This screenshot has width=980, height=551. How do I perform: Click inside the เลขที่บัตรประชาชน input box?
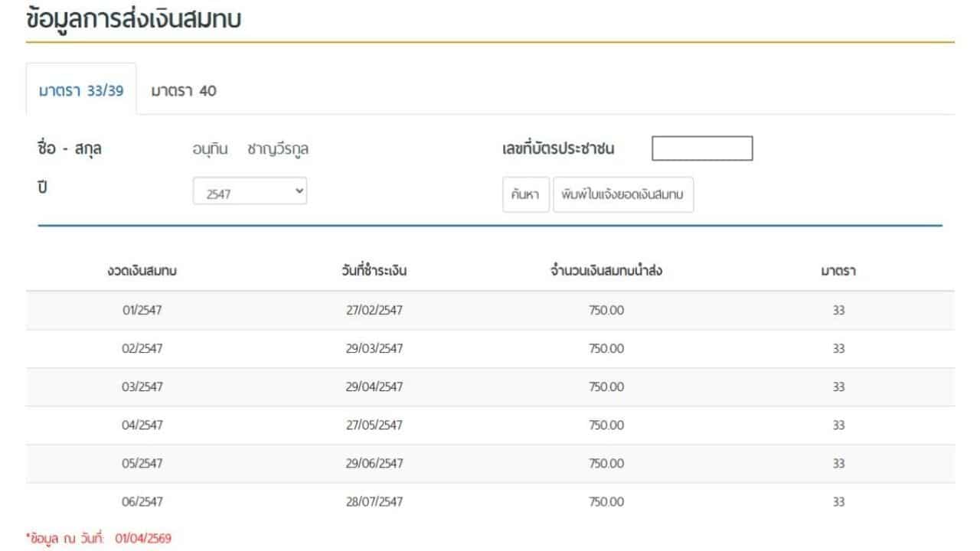click(x=701, y=148)
